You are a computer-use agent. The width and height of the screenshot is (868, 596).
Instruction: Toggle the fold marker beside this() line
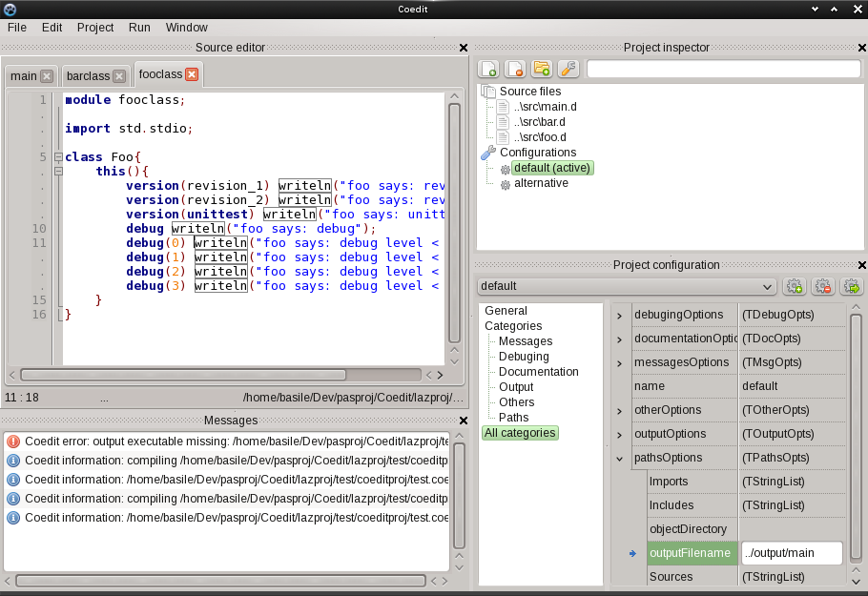point(58,172)
